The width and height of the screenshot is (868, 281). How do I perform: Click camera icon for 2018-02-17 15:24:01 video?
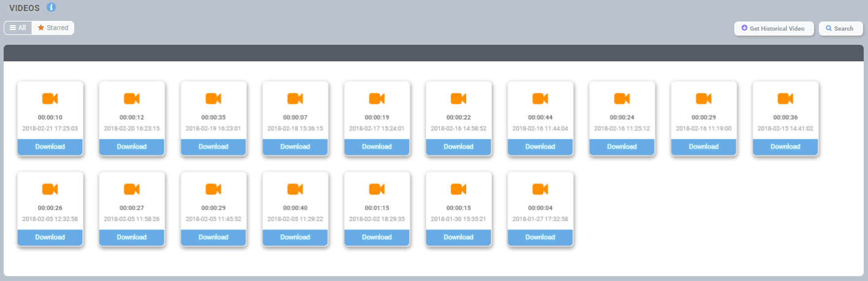point(377,98)
